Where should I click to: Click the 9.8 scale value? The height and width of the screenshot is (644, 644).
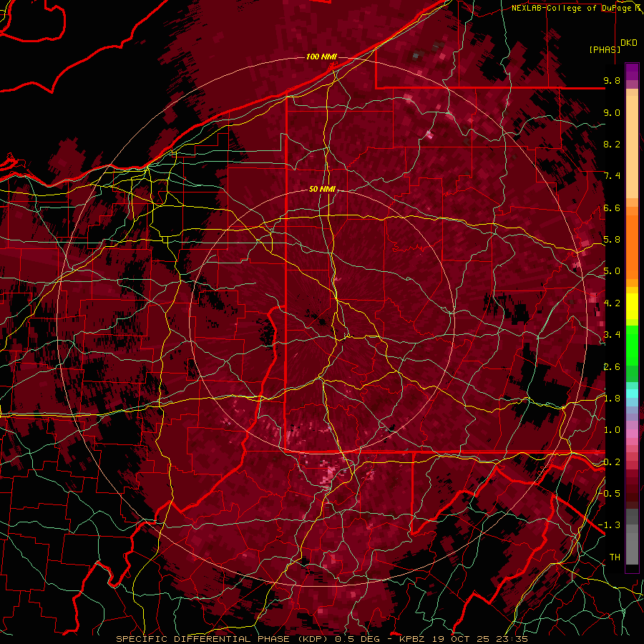point(612,80)
